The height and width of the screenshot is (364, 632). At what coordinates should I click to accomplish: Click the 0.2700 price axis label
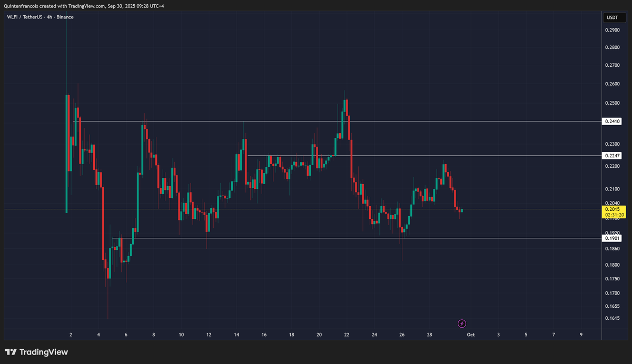click(x=613, y=65)
